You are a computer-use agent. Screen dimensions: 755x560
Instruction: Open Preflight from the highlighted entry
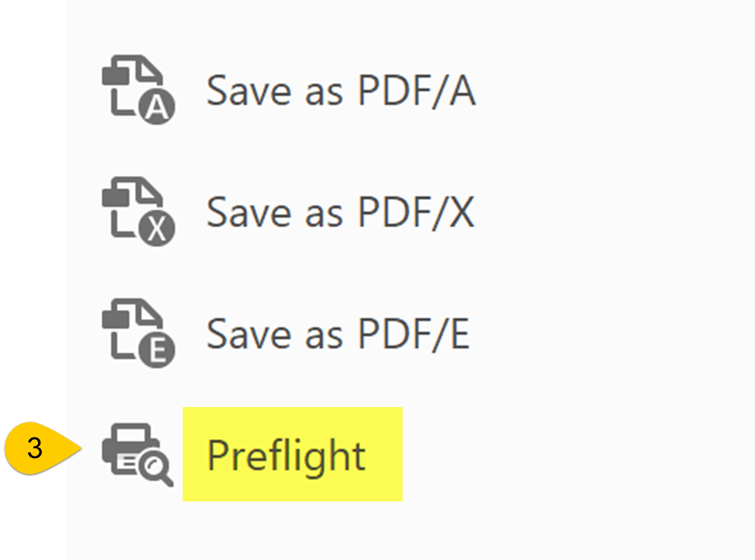pyautogui.click(x=286, y=455)
